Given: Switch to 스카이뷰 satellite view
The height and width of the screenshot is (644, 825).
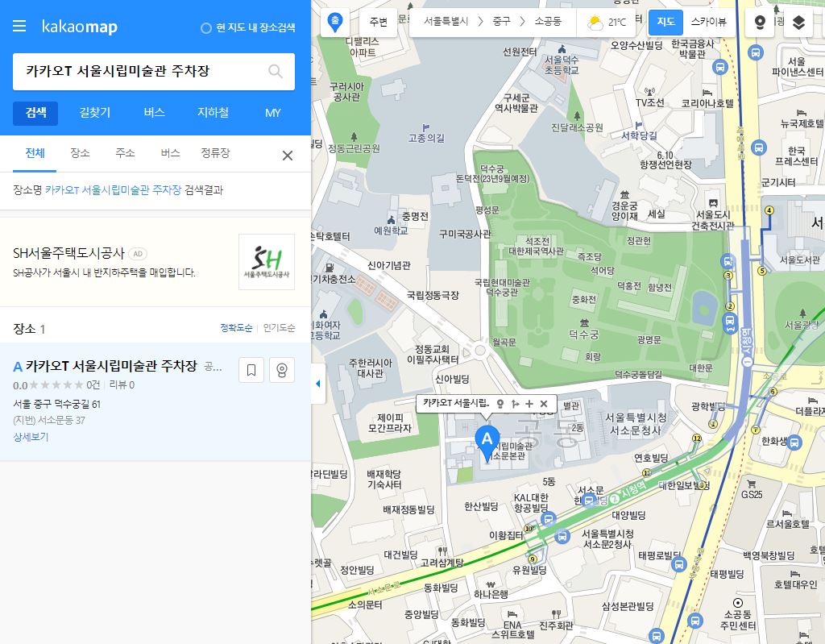Looking at the screenshot, I should pyautogui.click(x=708, y=22).
